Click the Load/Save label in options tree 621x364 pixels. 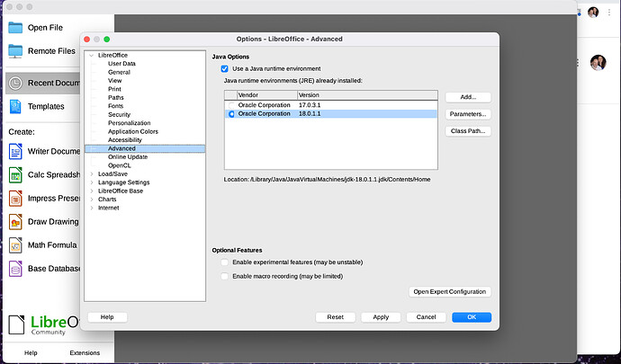(x=112, y=174)
